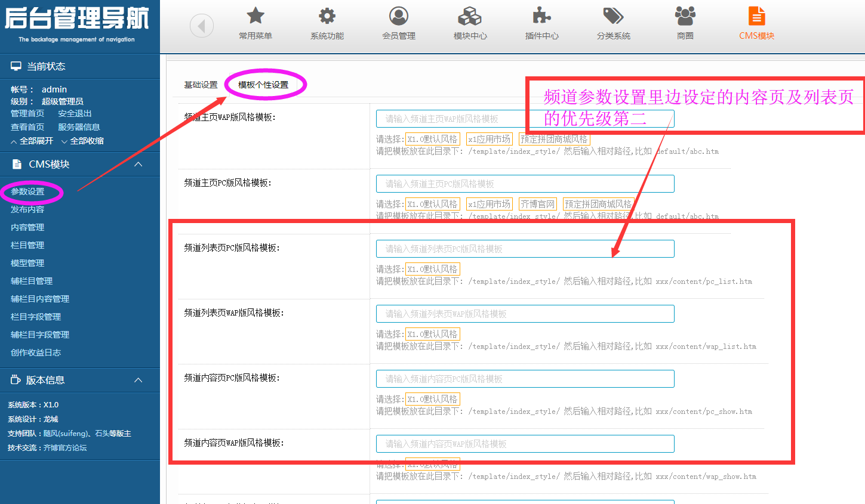Open 系统功能 gear icon

(327, 16)
